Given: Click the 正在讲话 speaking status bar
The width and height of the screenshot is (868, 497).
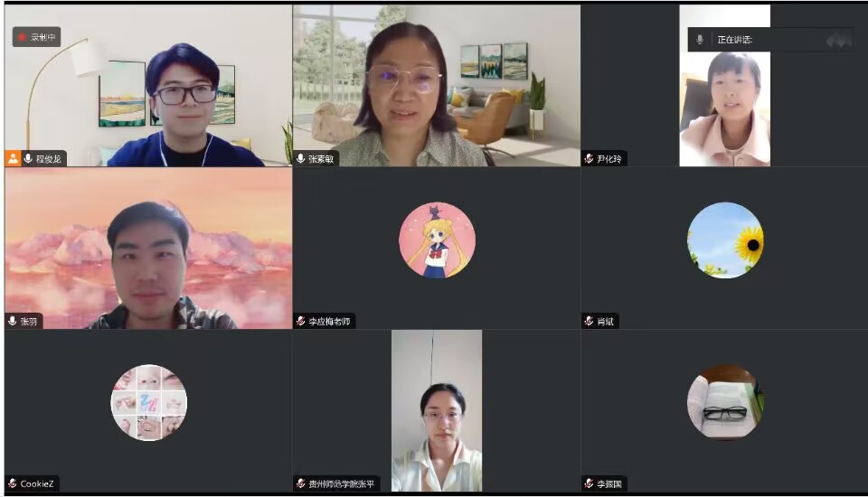Looking at the screenshot, I should click(770, 39).
